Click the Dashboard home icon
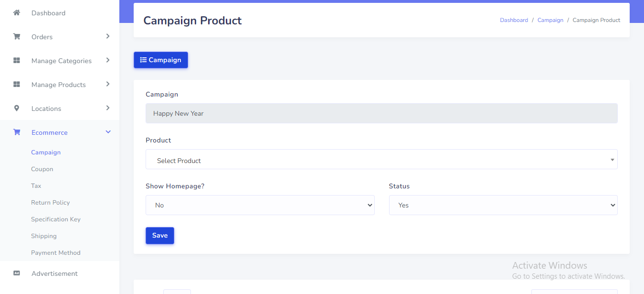Screen dimensions: 644x294 tap(17, 13)
